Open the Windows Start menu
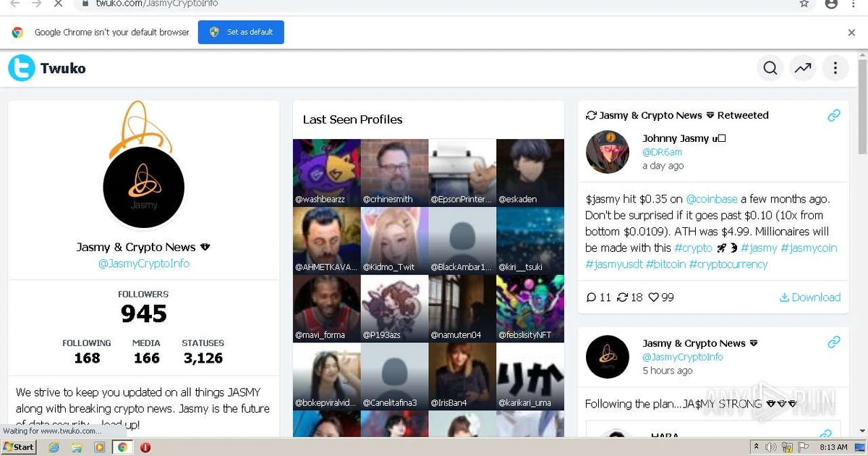868x456 pixels. [18, 447]
